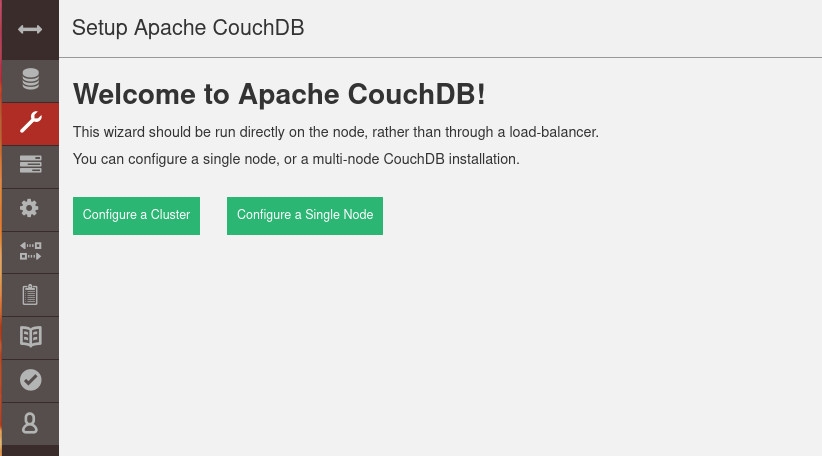
Task: Open the Configuration gear icon
Action: click(x=30, y=208)
